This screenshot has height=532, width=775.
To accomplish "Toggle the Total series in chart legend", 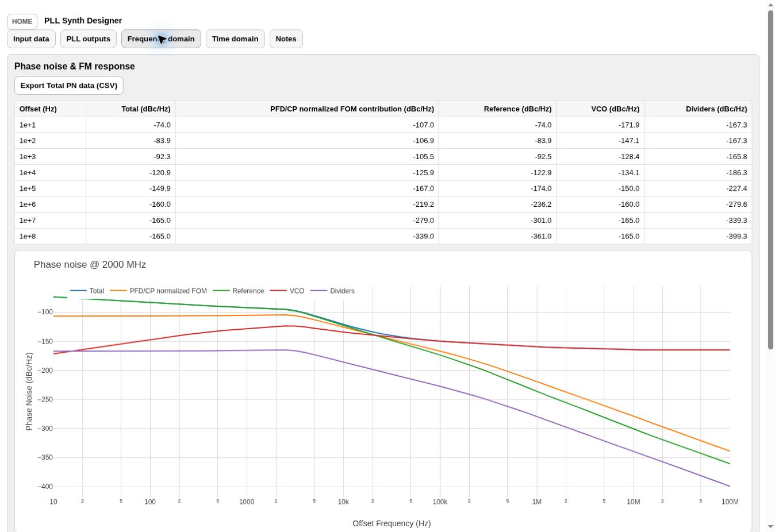I will pos(87,291).
